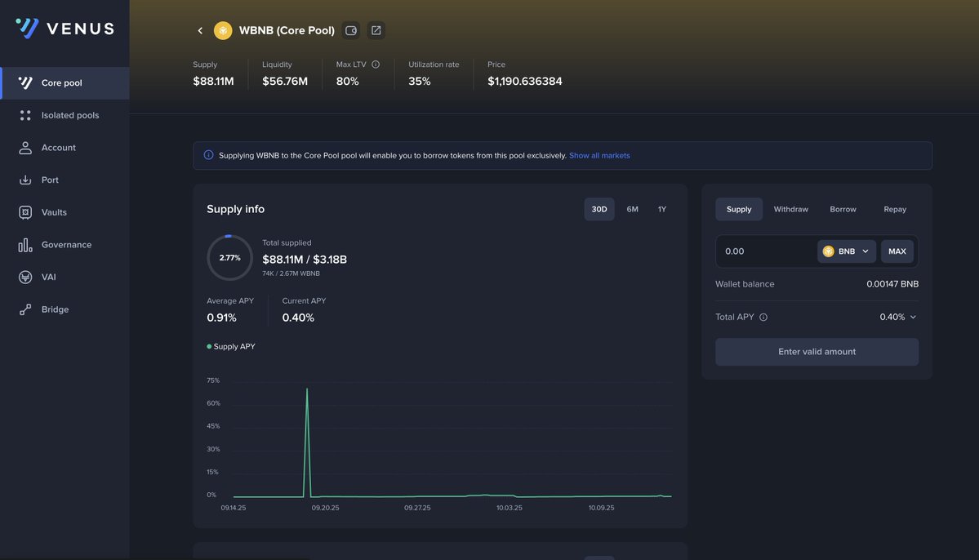Go back using the left chevron

coord(200,30)
